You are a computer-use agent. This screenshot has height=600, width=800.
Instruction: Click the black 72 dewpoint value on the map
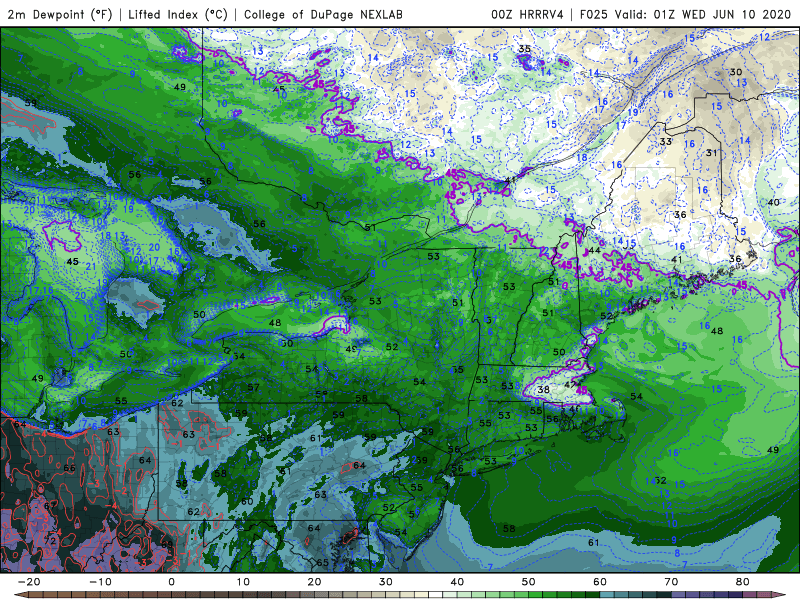52,540
